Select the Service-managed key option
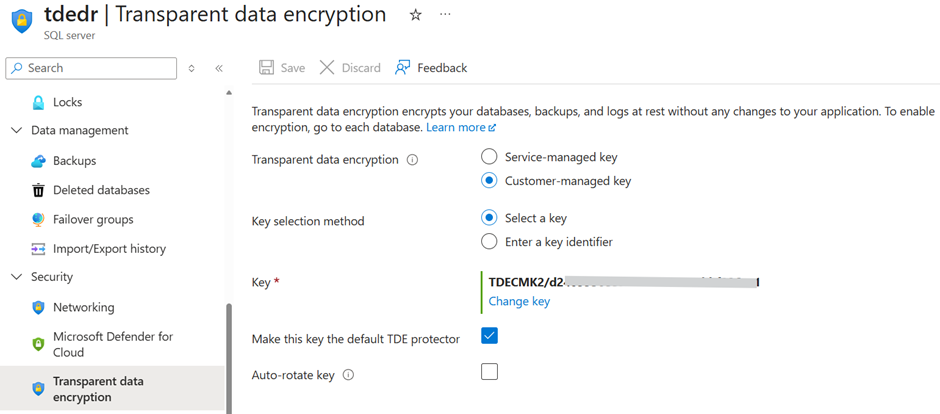Viewport: 940px width, 414px height. (x=489, y=157)
